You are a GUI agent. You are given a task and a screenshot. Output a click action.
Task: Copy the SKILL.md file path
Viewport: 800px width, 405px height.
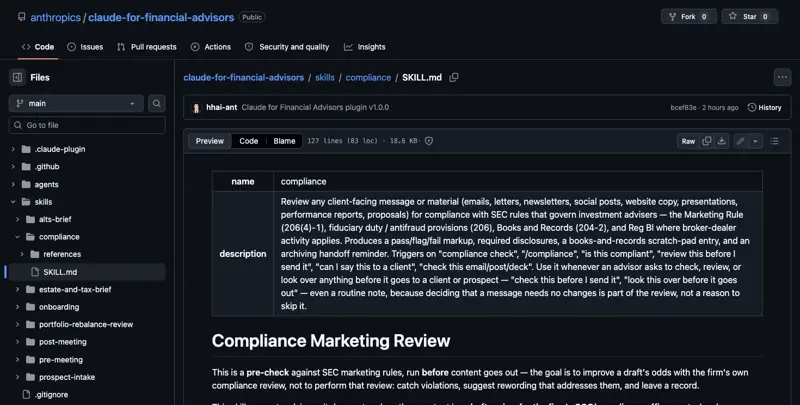454,78
